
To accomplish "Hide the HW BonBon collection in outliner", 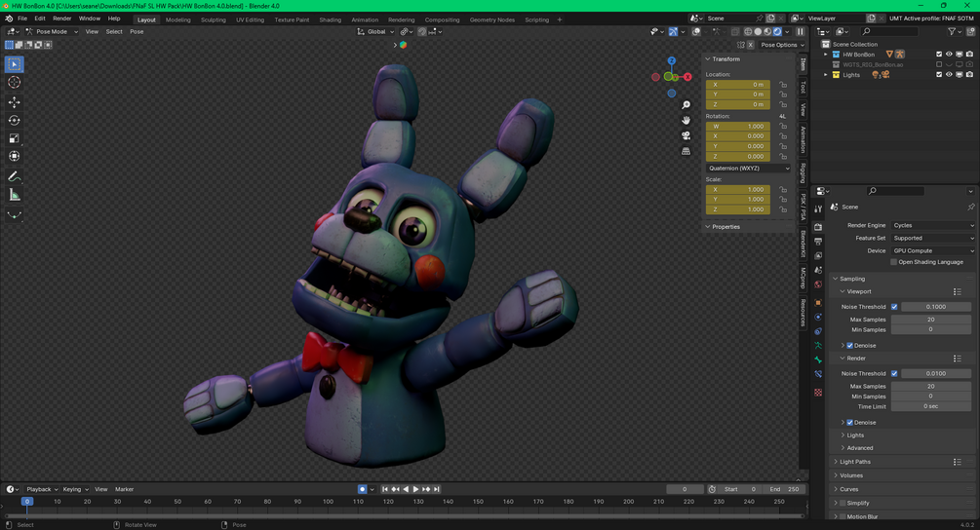I will (x=949, y=55).
